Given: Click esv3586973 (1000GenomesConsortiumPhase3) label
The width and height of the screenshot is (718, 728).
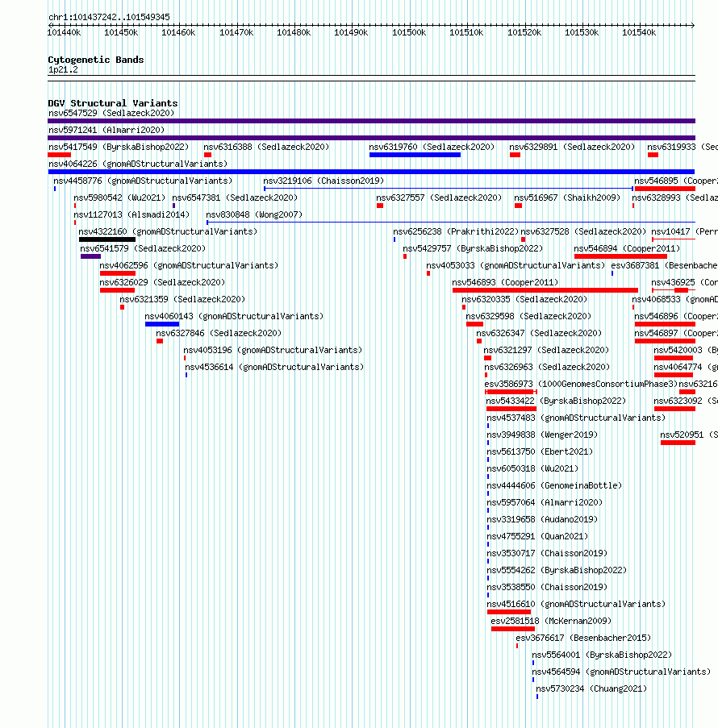Looking at the screenshot, I should (x=581, y=384).
